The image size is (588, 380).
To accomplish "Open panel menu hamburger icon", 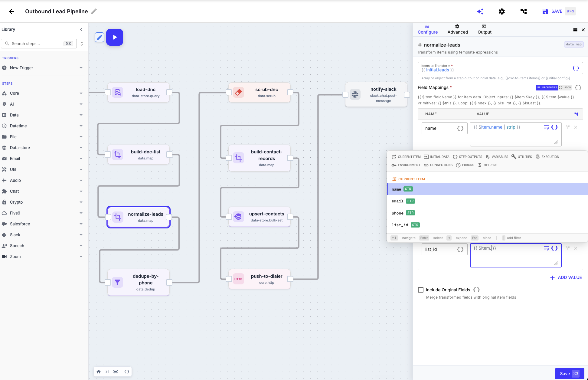I will point(575,30).
